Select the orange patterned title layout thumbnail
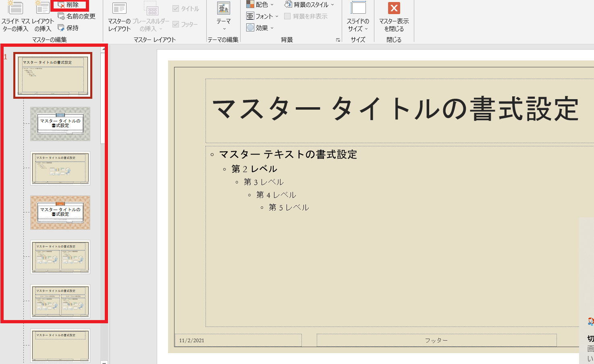594x364 pixels. click(60, 212)
